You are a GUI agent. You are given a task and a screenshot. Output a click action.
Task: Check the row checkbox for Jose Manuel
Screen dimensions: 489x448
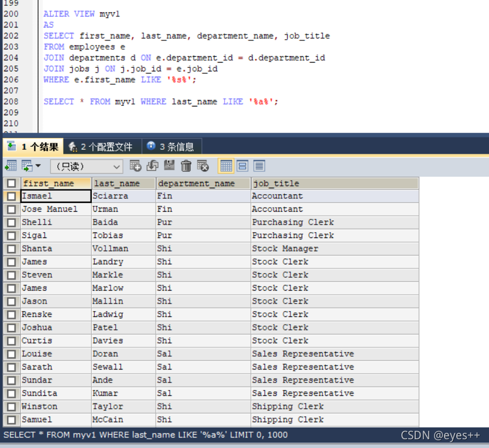(12, 209)
